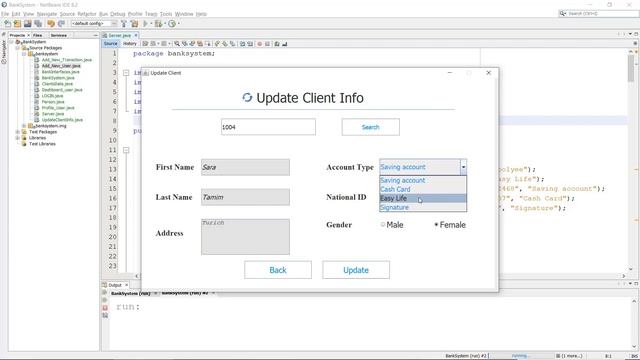Open the Navigate menu

tap(47, 14)
